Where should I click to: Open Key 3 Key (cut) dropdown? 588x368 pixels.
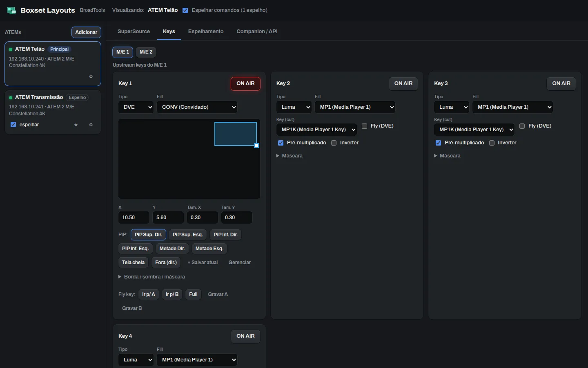[474, 130]
